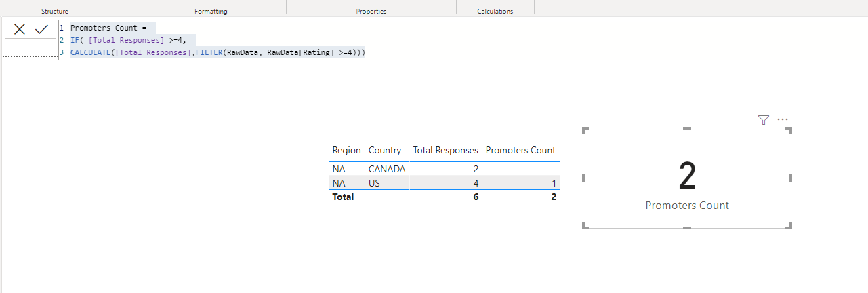868x293 pixels.
Task: Sort the table by the Region column header
Action: click(x=347, y=151)
